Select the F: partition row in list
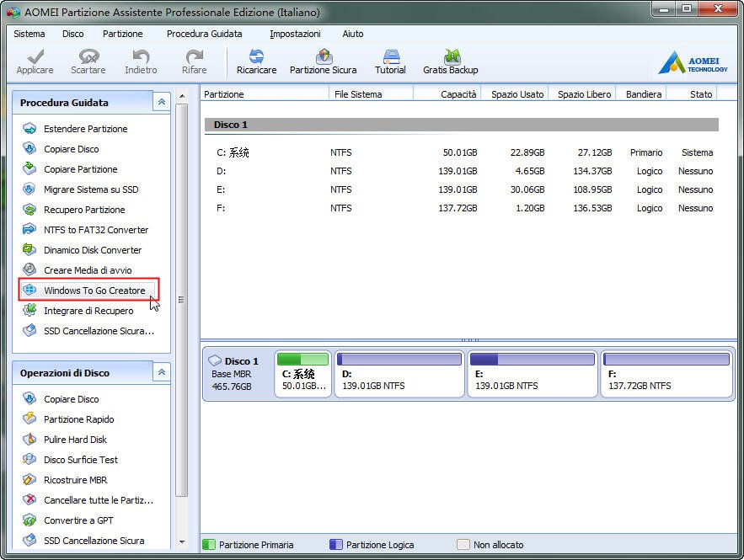744x560 pixels. pos(462,208)
